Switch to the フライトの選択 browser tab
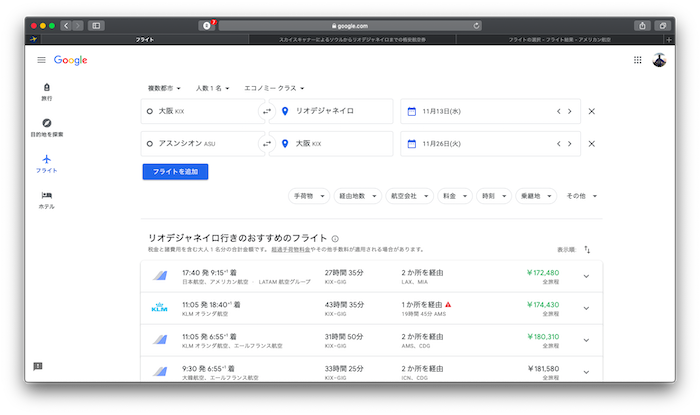Image resolution: width=700 pixels, height=415 pixels. click(560, 40)
